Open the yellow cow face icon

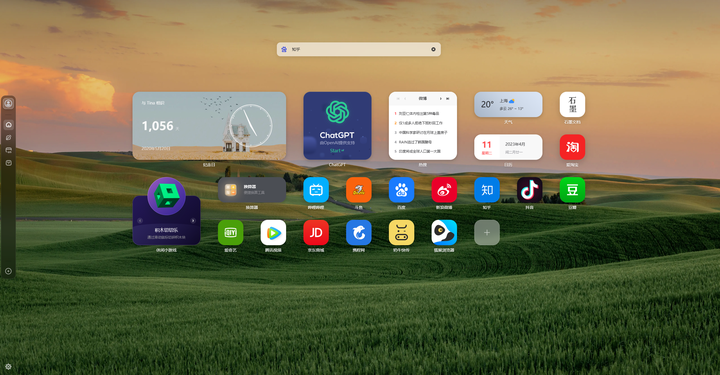pos(401,232)
